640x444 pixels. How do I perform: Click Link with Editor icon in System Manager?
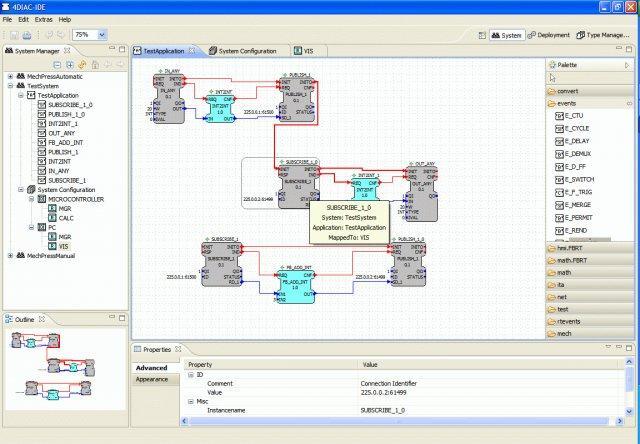pos(82,65)
